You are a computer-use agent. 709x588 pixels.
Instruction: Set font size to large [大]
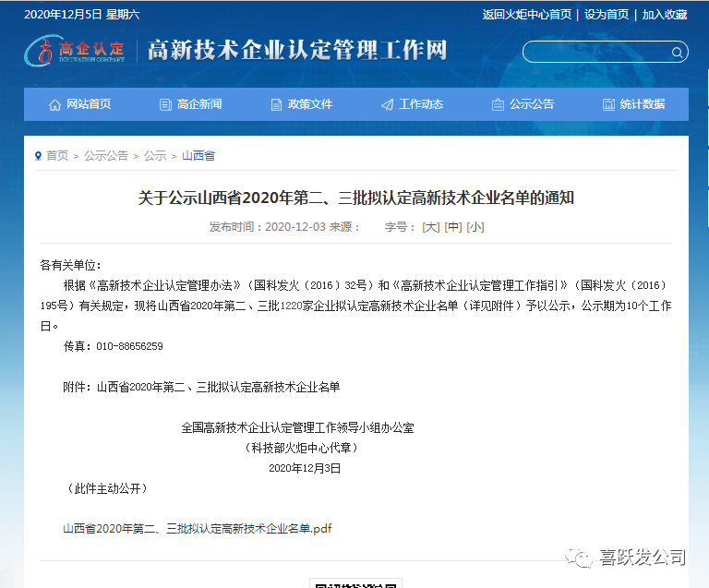pos(431,227)
